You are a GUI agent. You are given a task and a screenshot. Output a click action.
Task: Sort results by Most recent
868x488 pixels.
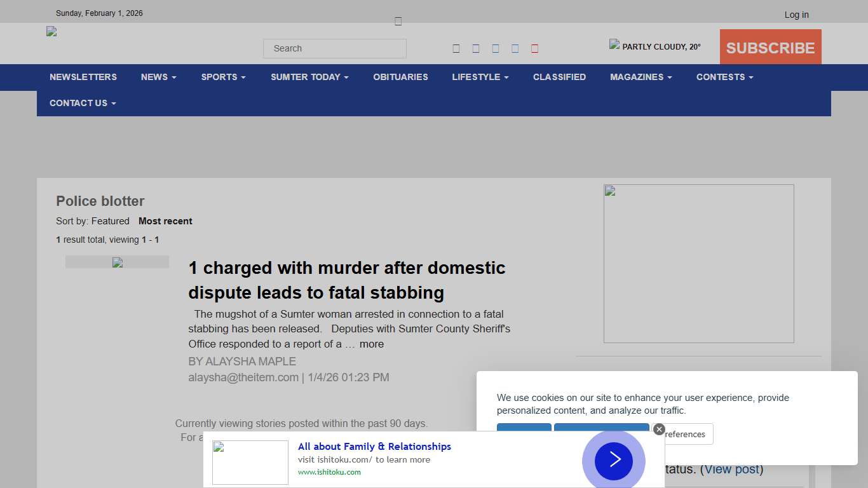pyautogui.click(x=165, y=221)
